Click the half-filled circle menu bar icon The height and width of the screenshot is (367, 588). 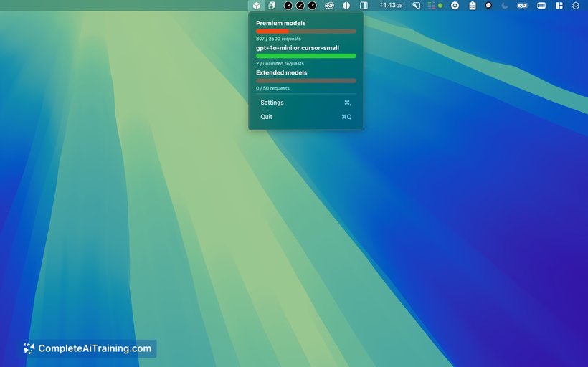pos(346,6)
